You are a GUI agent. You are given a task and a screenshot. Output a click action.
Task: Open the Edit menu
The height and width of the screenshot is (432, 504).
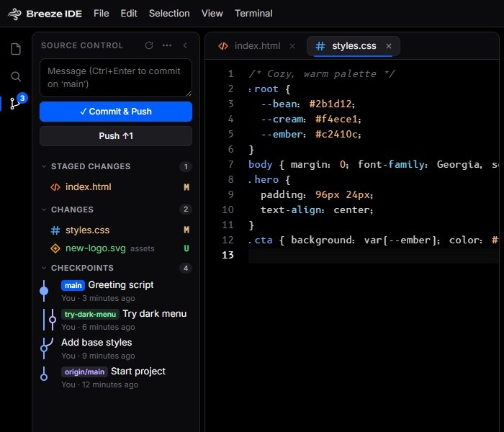point(129,14)
